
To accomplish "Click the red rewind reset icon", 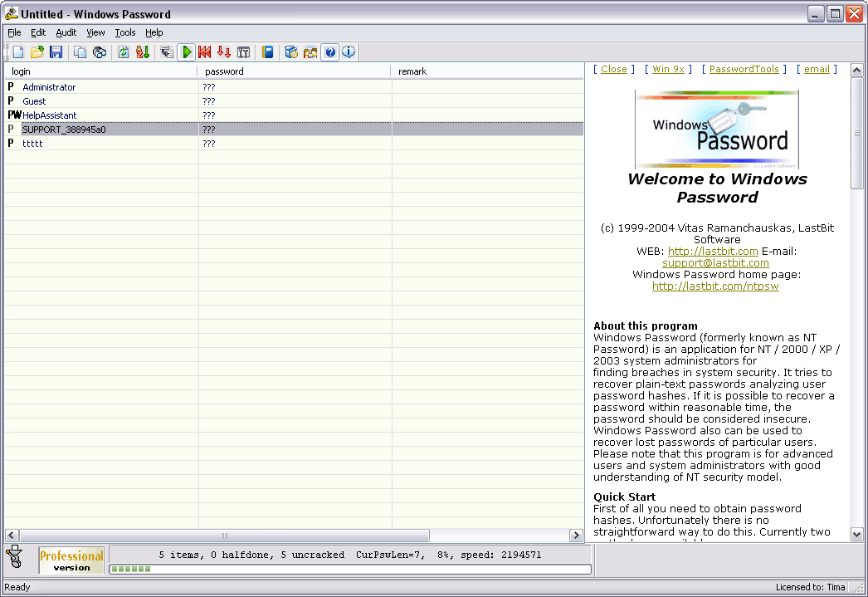I will [205, 51].
